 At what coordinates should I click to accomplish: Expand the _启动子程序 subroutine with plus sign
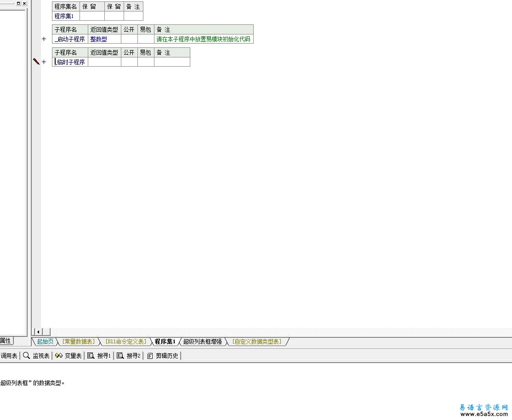click(x=44, y=39)
